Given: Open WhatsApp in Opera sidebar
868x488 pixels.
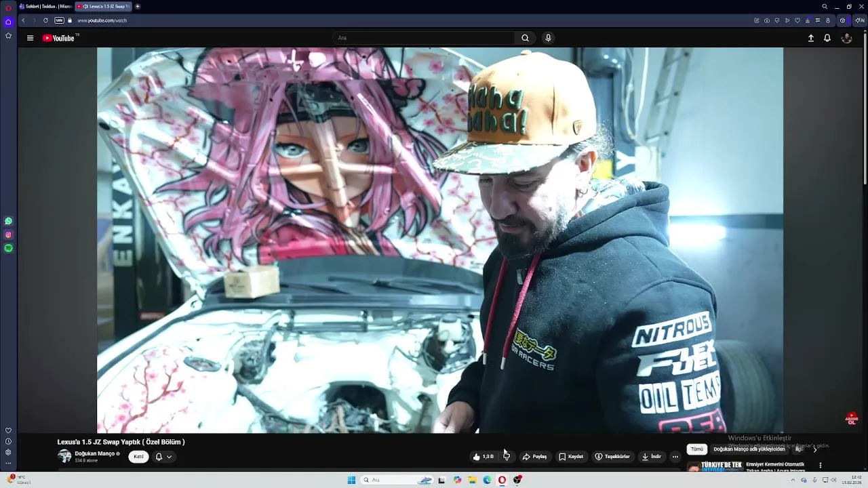Looking at the screenshot, I should click(x=8, y=221).
